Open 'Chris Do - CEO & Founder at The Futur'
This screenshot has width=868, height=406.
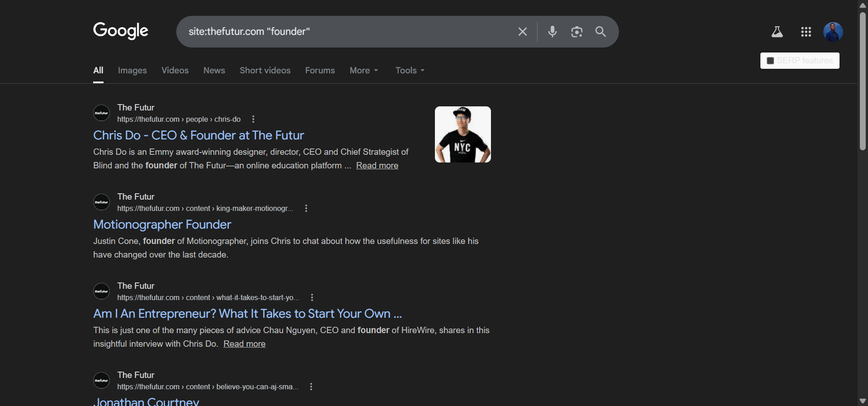point(198,135)
